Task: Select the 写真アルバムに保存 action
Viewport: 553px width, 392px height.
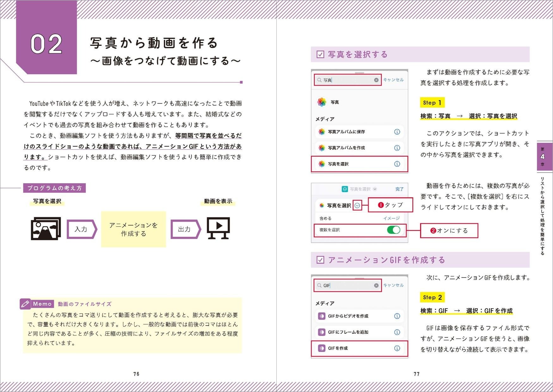Action: pos(359,132)
